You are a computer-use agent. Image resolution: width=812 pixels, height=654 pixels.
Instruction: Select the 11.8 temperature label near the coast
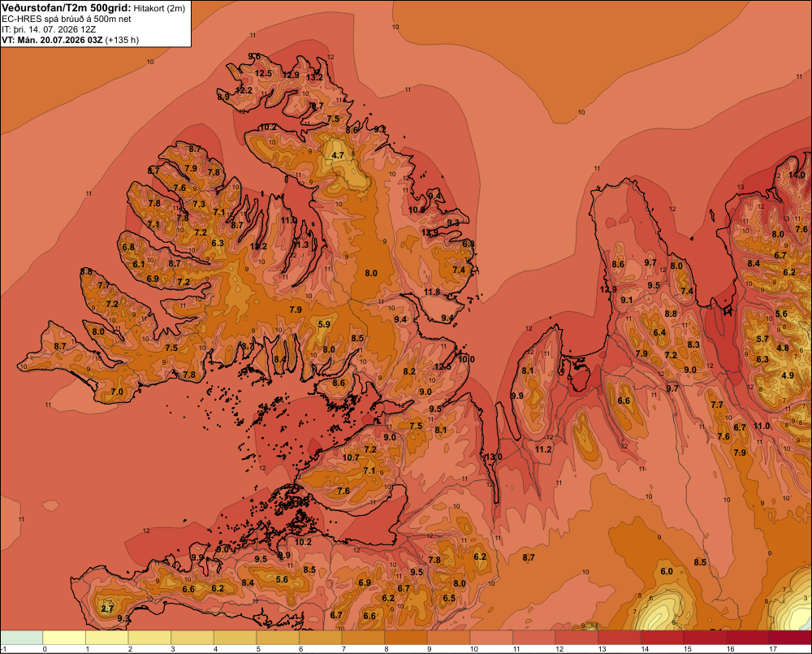(432, 292)
